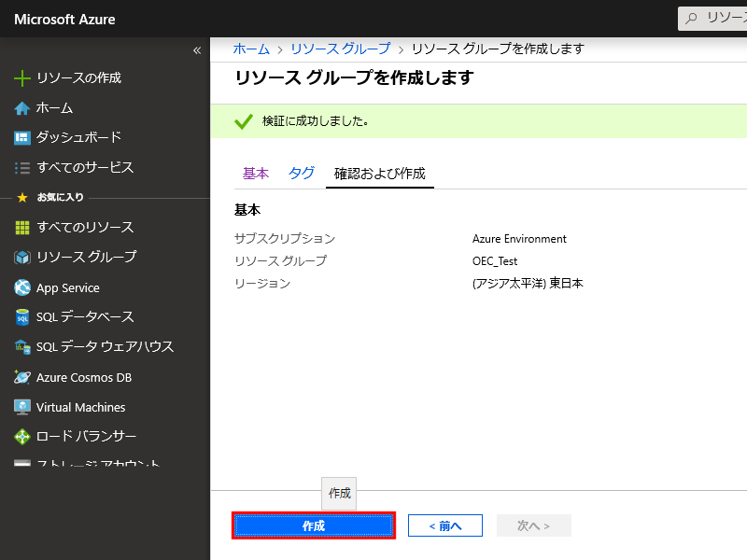Image resolution: width=747 pixels, height=560 pixels.
Task: Click the Home house icon in sidebar
Action: (x=22, y=108)
